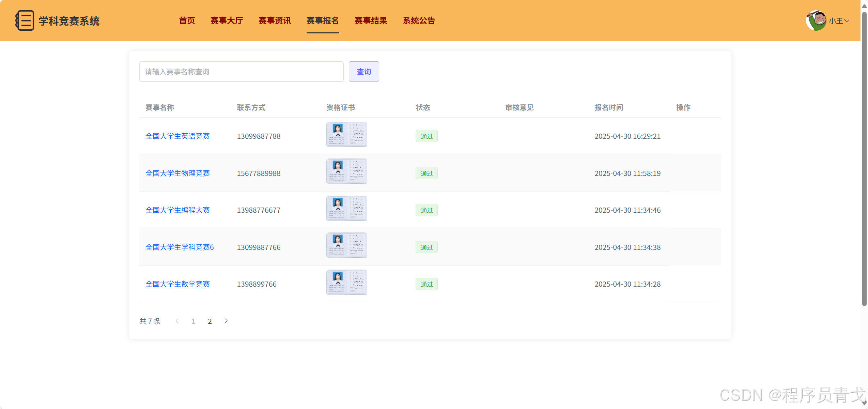Go to page 2 in pagination
868x409 pixels.
[x=210, y=321]
